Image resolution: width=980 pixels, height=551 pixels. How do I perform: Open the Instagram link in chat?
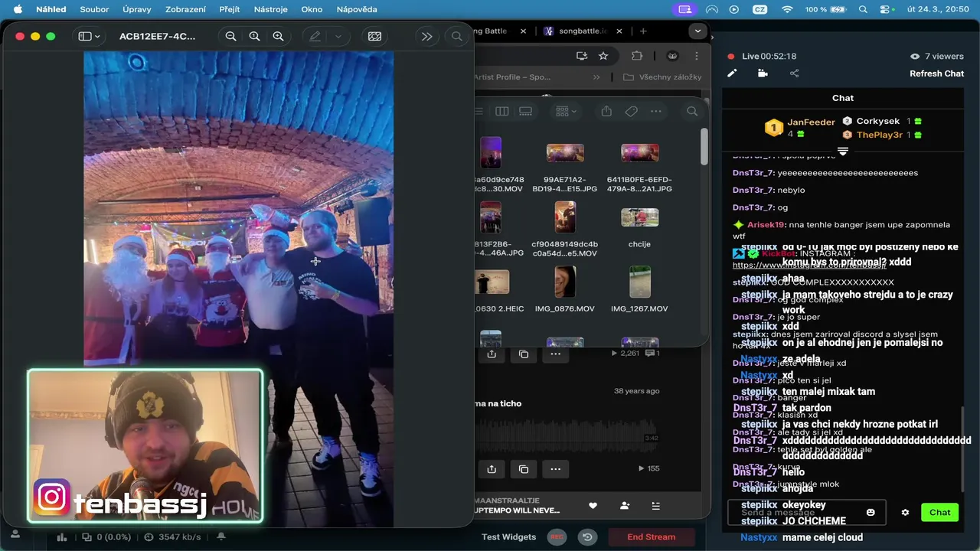(809, 265)
